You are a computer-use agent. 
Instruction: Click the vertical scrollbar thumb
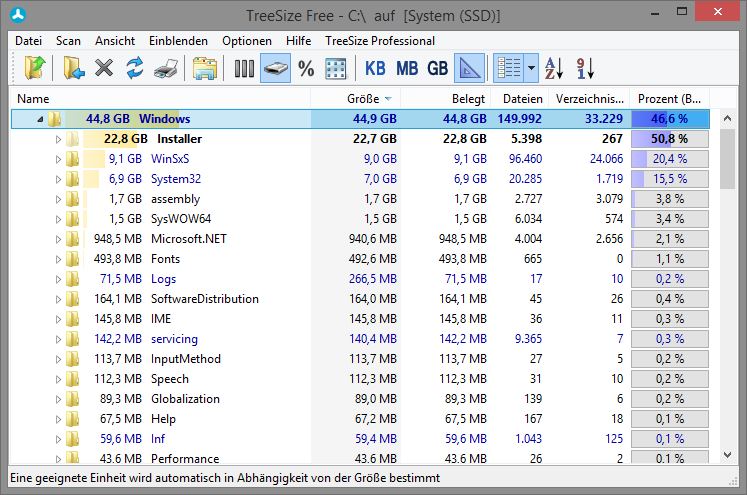tap(727, 159)
